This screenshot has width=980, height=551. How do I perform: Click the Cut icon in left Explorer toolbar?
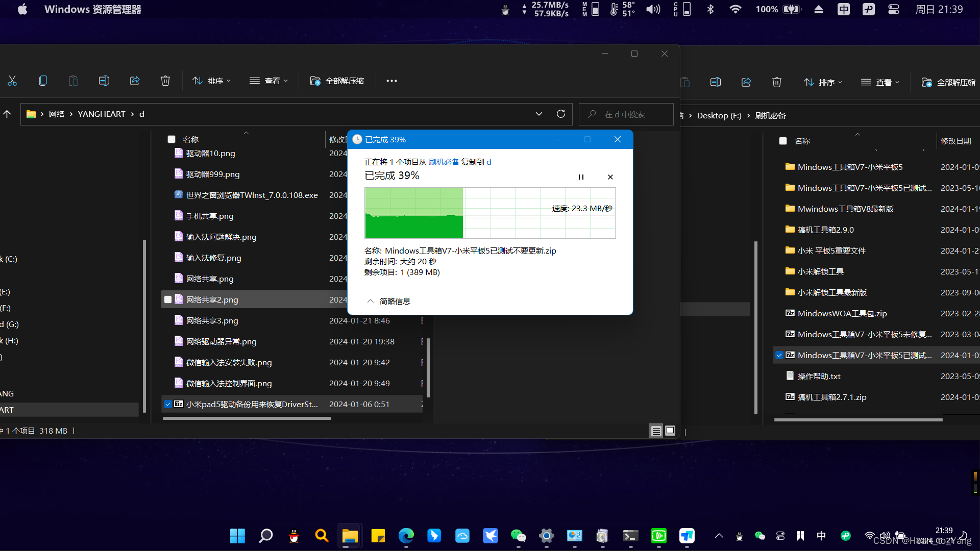coord(12,81)
